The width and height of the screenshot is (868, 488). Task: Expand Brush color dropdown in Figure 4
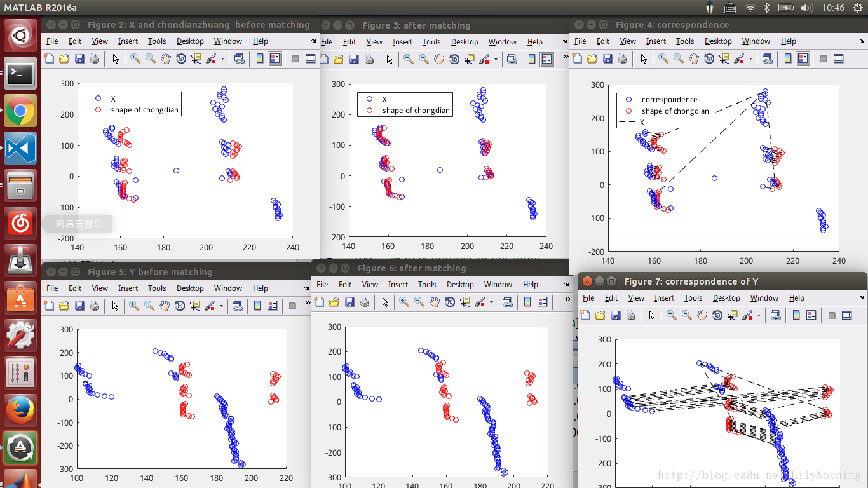click(x=750, y=58)
